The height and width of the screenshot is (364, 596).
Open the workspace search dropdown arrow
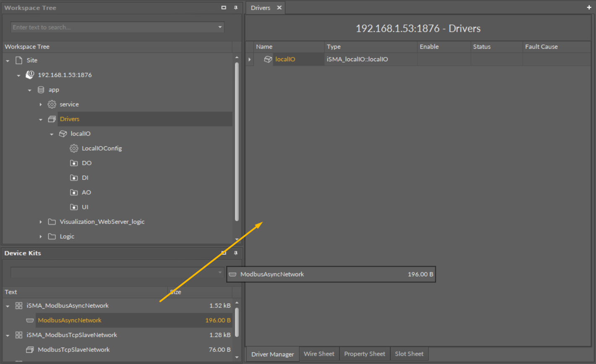(x=220, y=27)
